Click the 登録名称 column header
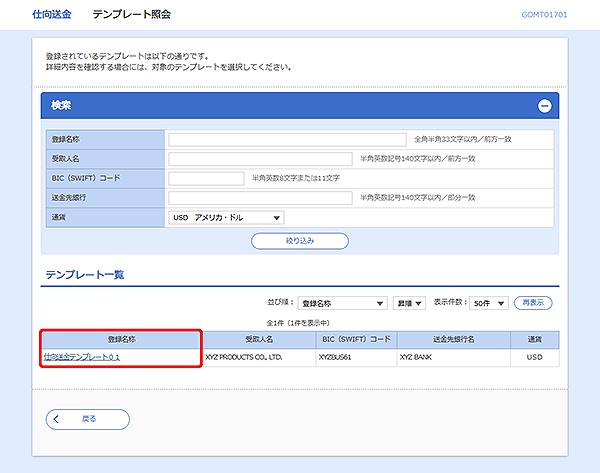 tap(122, 339)
